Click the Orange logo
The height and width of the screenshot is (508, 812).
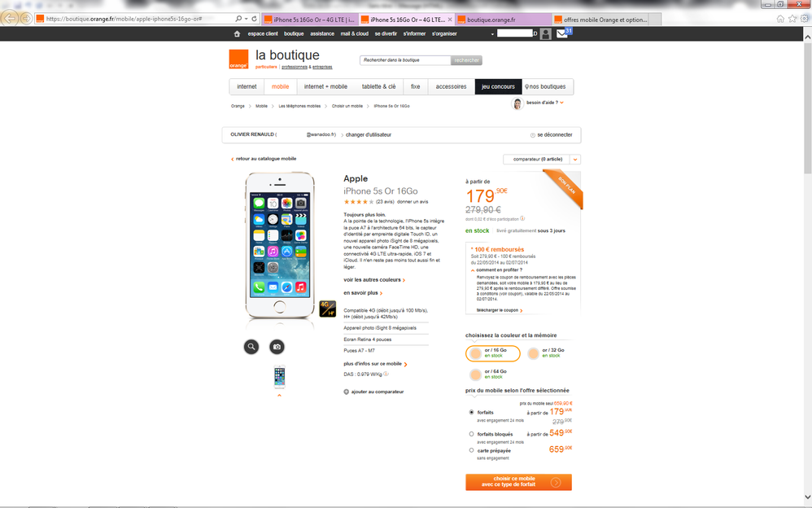[x=238, y=59]
